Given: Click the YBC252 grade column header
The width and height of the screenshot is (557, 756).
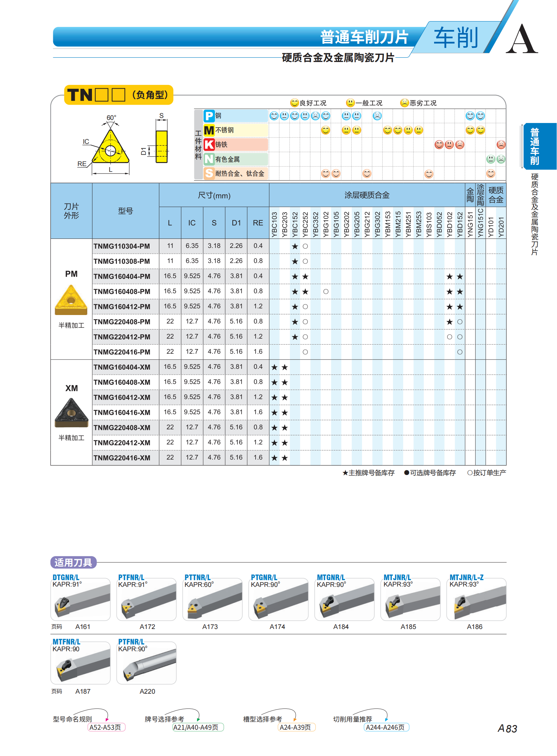Looking at the screenshot, I should [x=305, y=224].
